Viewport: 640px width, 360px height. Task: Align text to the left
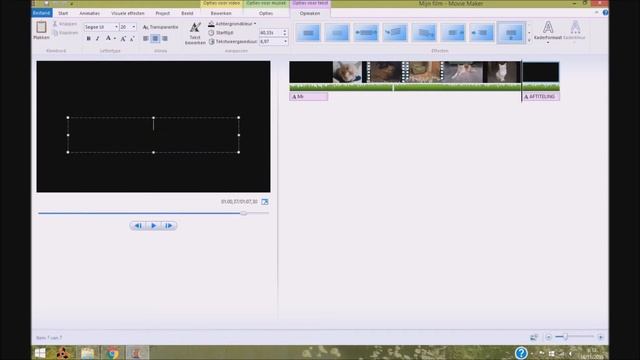click(146, 38)
